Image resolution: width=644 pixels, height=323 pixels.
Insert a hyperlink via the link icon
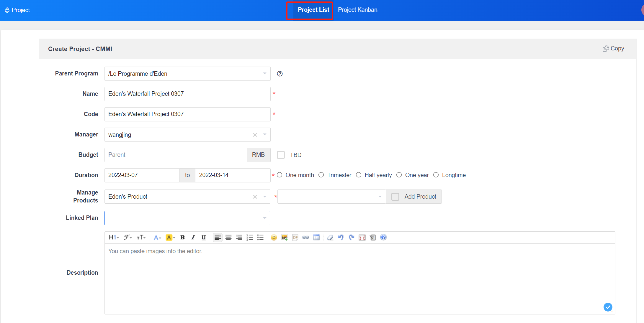coord(305,238)
